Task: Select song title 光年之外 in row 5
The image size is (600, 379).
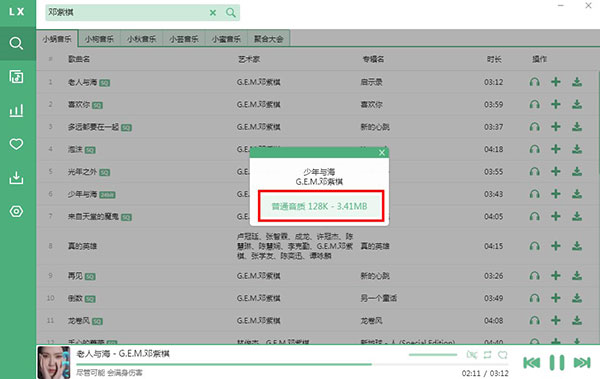Action: coord(82,172)
